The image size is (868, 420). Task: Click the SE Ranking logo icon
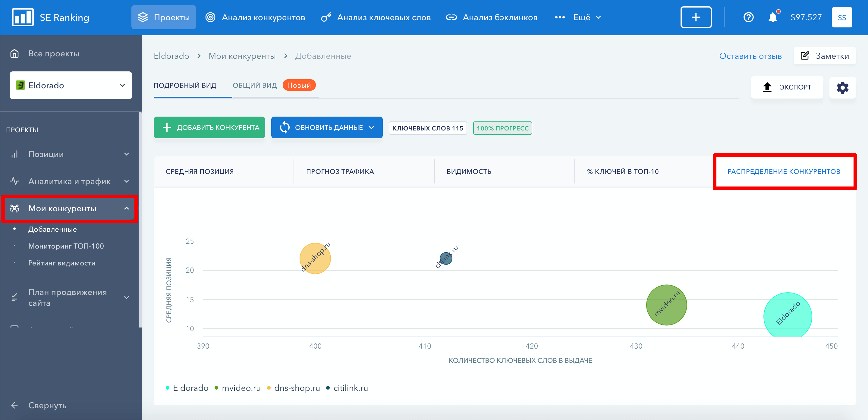coord(23,17)
